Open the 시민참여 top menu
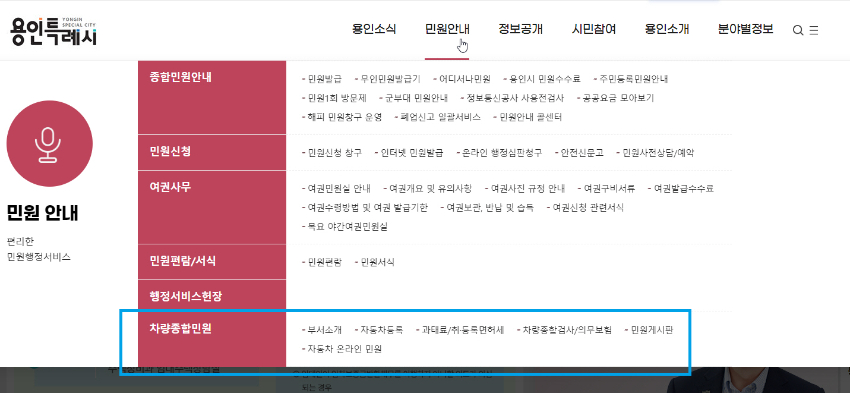 594,29
